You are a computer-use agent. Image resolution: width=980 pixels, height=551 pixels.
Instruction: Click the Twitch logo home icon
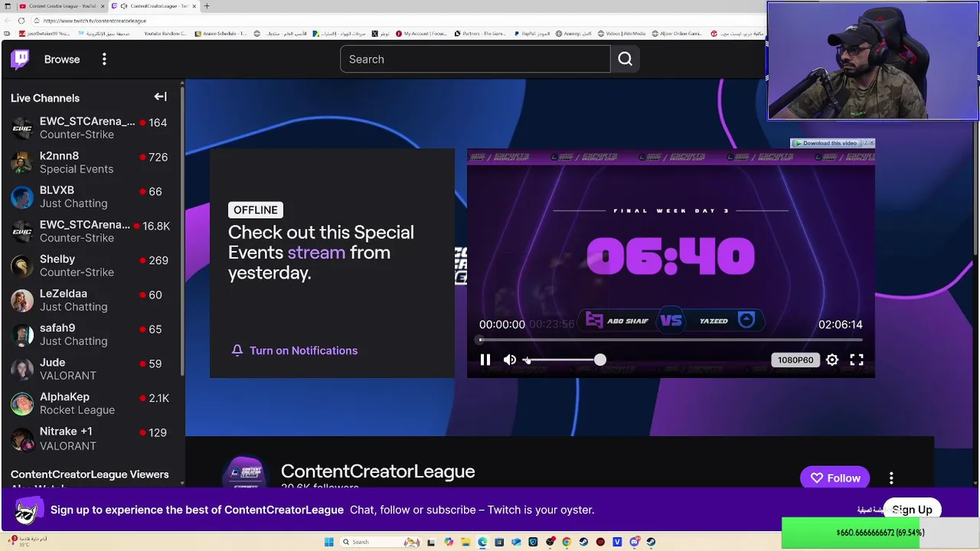coord(21,59)
